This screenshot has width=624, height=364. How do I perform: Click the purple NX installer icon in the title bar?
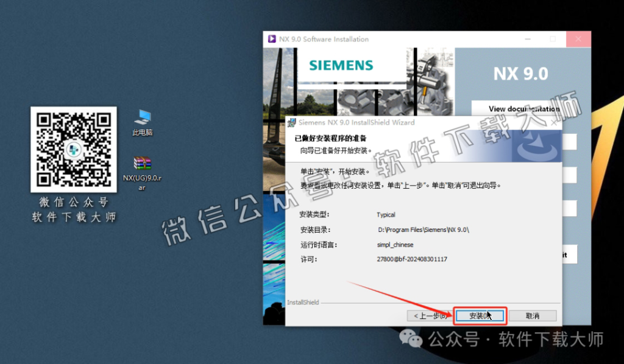click(x=272, y=38)
